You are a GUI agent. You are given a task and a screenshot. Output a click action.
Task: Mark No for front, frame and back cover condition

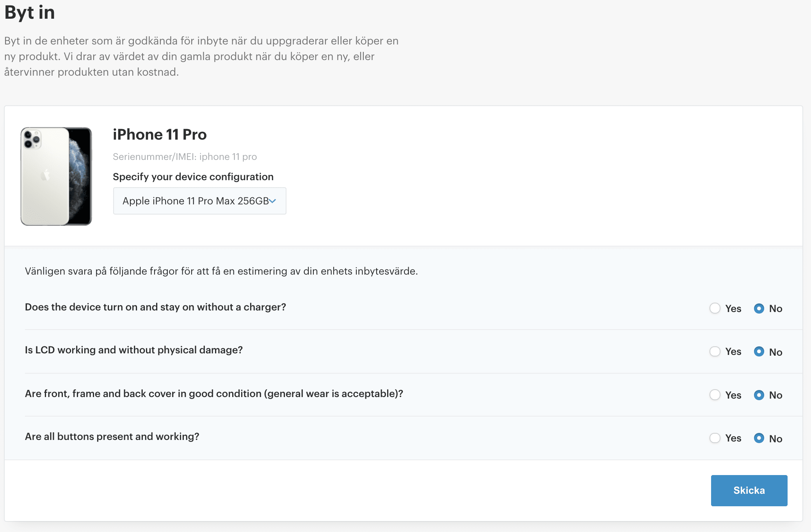tap(759, 395)
